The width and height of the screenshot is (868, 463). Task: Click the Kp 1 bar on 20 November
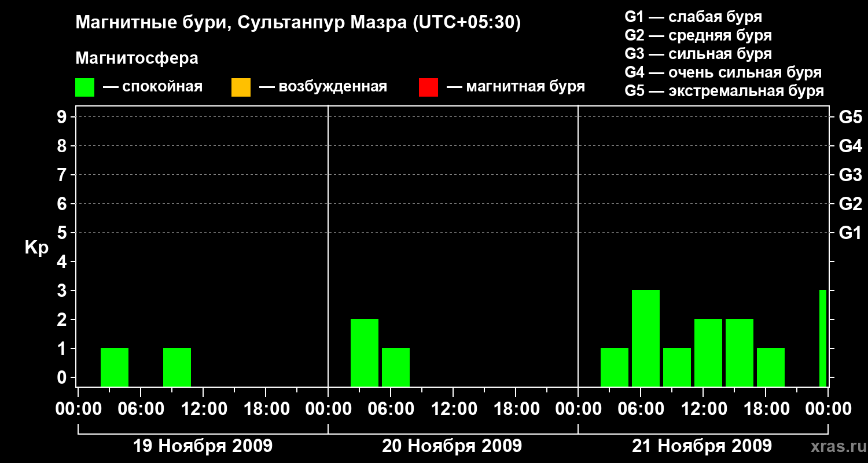(x=396, y=367)
